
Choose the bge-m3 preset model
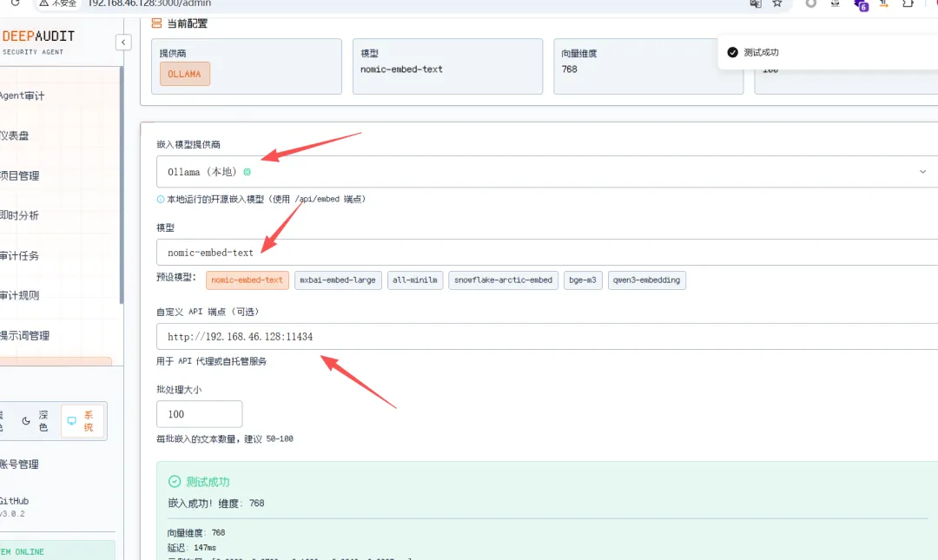(583, 280)
